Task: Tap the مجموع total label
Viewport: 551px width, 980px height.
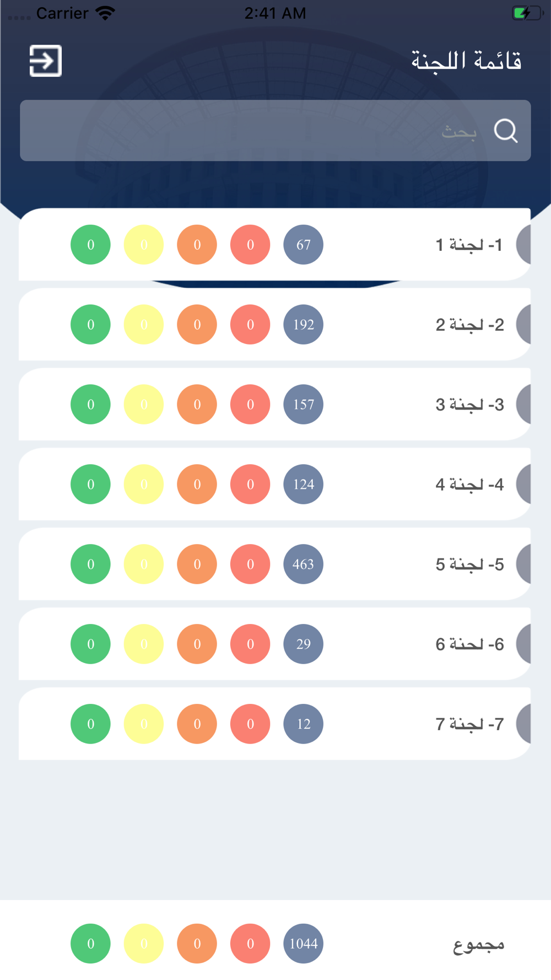Action: [x=478, y=945]
